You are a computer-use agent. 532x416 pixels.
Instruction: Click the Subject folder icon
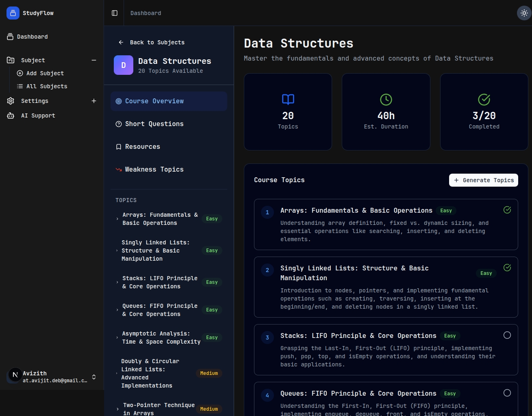[x=11, y=60]
